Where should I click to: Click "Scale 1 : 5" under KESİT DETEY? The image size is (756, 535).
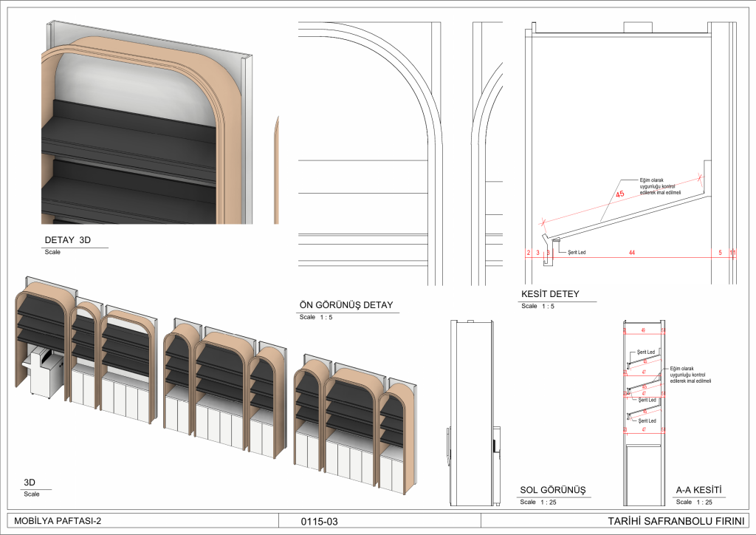537,306
